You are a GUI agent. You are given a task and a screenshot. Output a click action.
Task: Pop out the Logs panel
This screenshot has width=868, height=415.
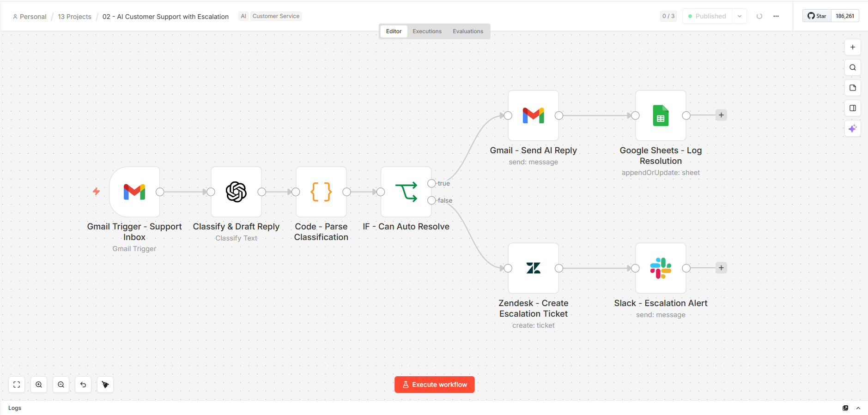point(845,408)
